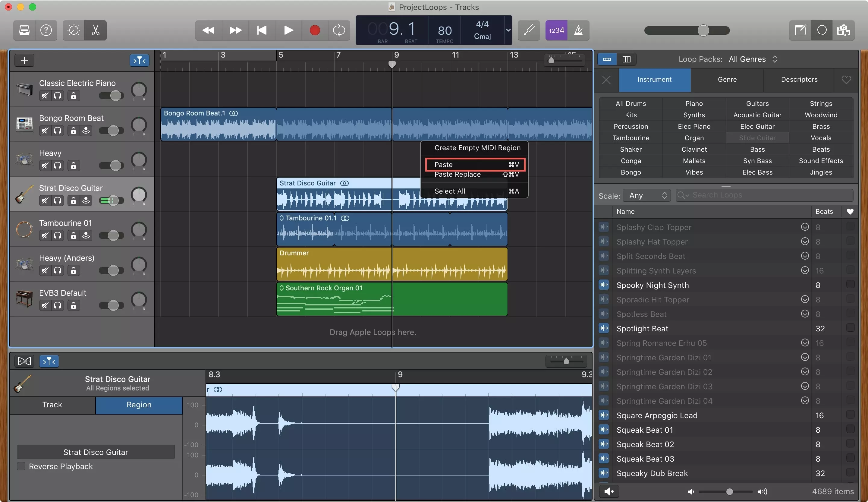This screenshot has width=868, height=502.
Task: Toggle mute on Bongo Room Beat track
Action: pos(46,130)
